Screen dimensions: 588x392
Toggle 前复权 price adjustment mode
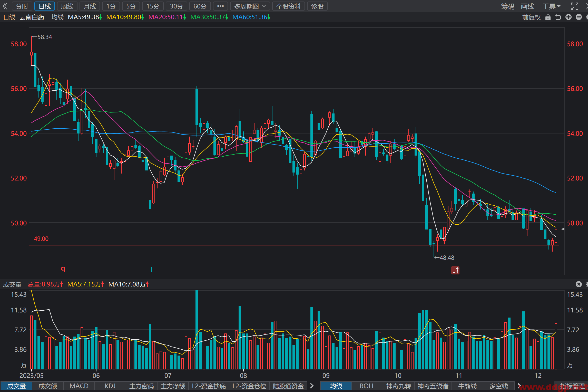[x=531, y=17]
